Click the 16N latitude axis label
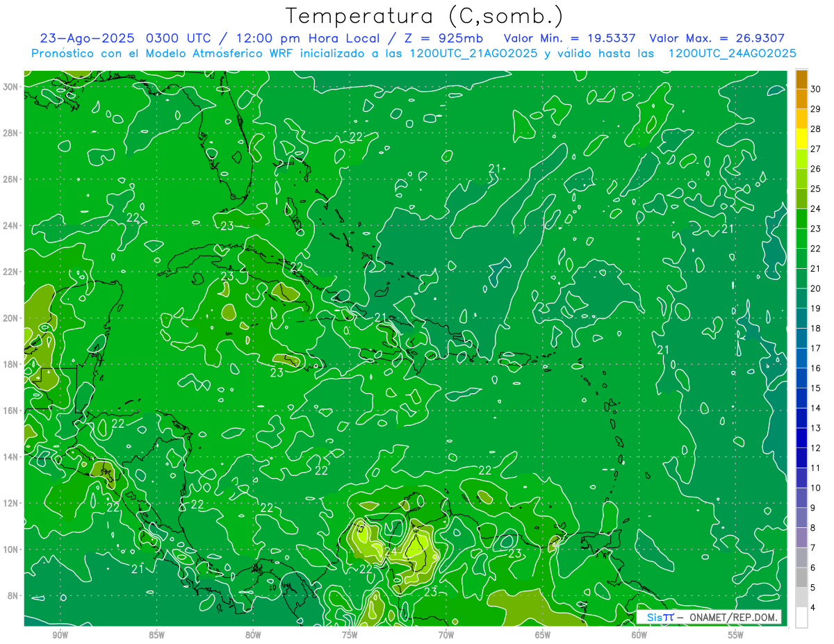This screenshot has height=644, width=834. 11,411
